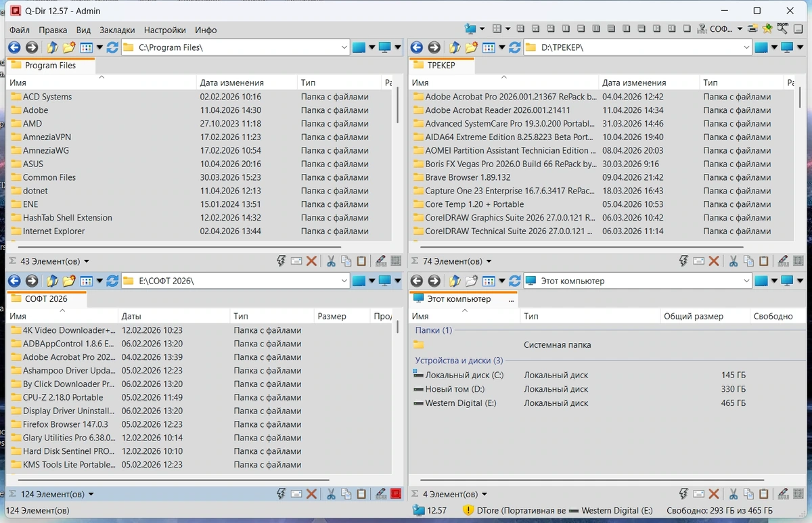Sort by Дата изменения column in Program Files
The image size is (812, 523).
(231, 83)
